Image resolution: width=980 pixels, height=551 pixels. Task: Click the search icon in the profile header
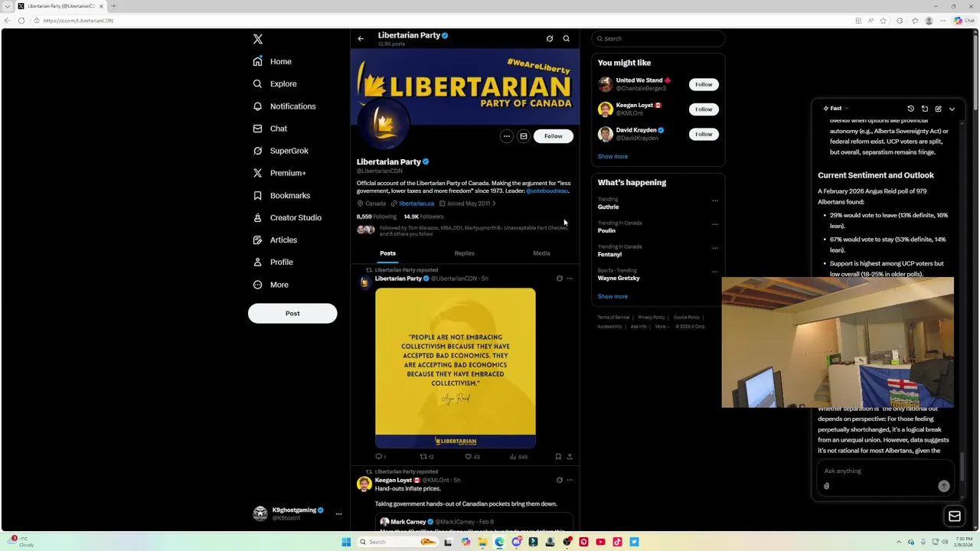567,38
